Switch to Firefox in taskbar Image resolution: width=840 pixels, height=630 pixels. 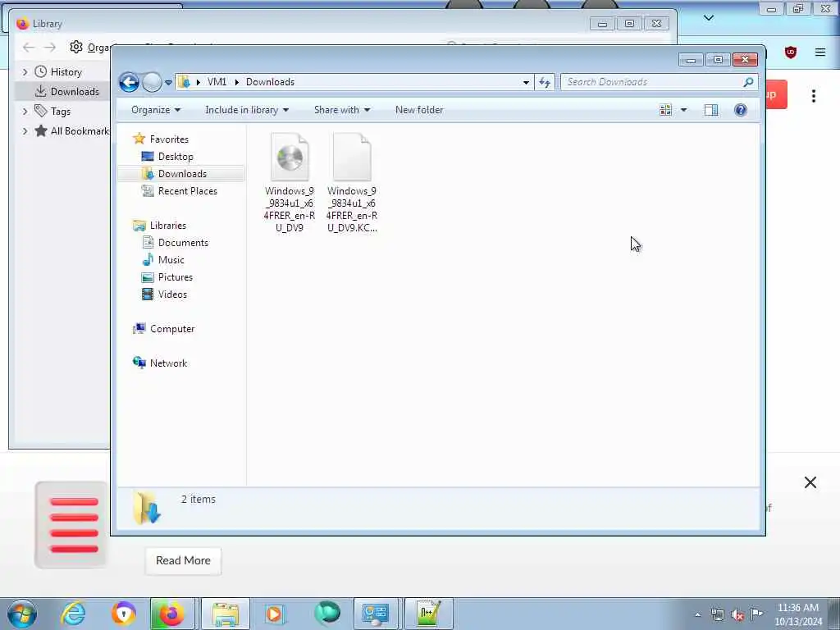(172, 614)
